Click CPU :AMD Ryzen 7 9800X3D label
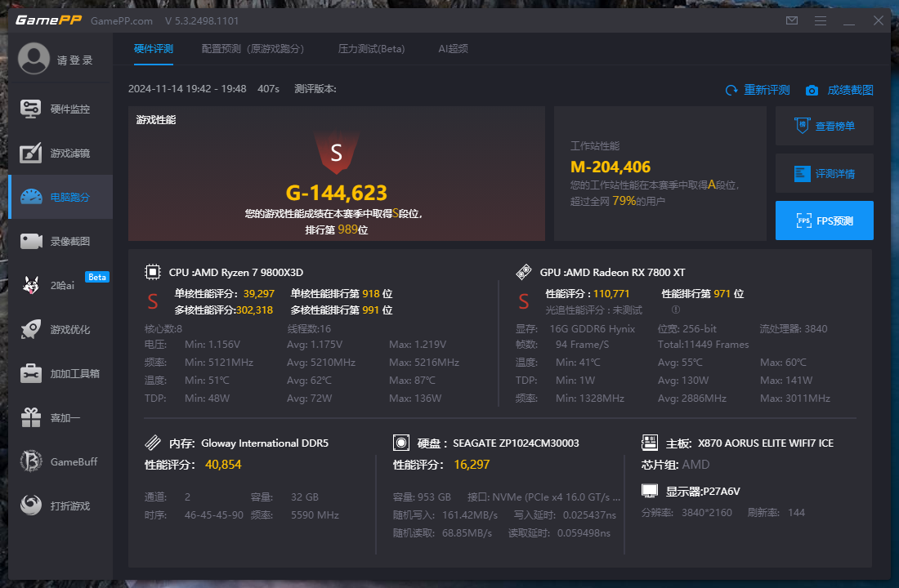The width and height of the screenshot is (899, 588). [236, 272]
